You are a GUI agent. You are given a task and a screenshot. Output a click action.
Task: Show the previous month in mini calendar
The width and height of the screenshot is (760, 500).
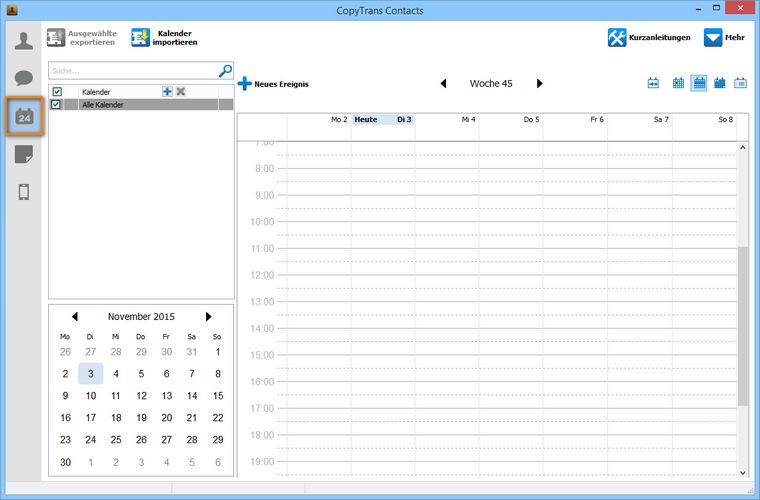tap(75, 316)
